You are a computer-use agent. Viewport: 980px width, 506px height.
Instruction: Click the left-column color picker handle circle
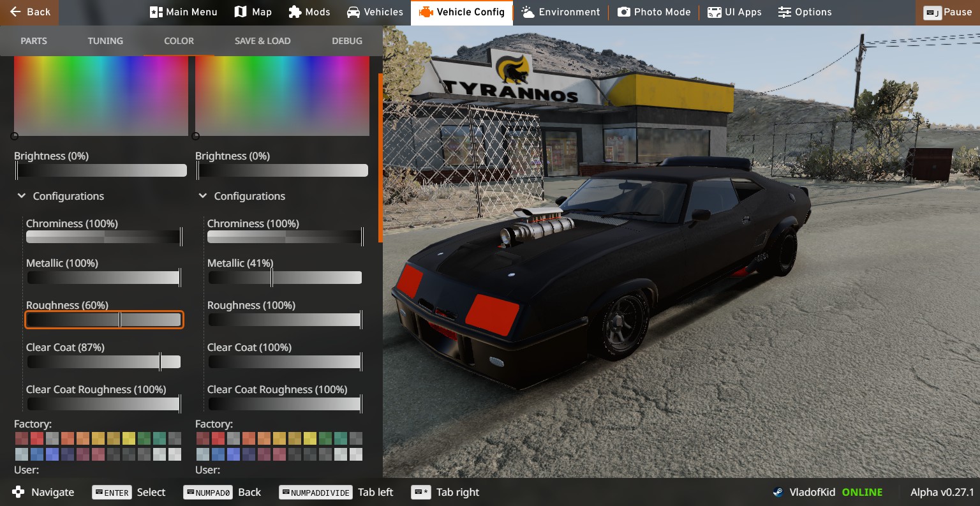[15, 136]
